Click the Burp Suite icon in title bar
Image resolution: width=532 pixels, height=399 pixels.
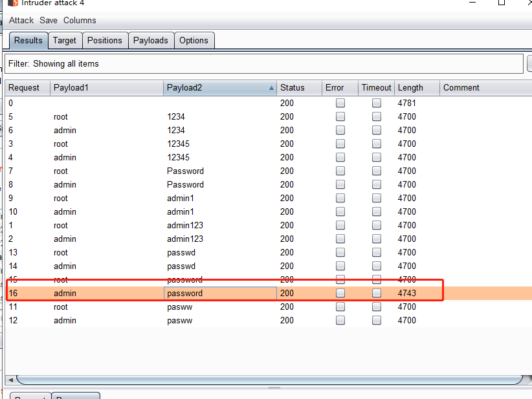(13, 3)
